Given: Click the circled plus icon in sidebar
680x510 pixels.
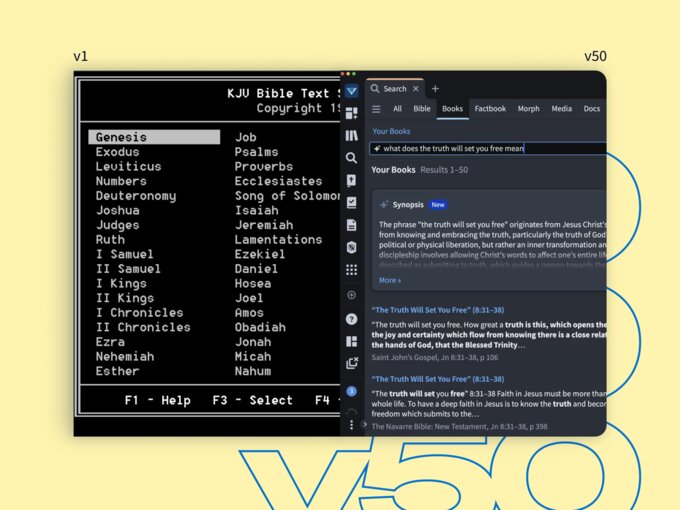Looking at the screenshot, I should [352, 295].
